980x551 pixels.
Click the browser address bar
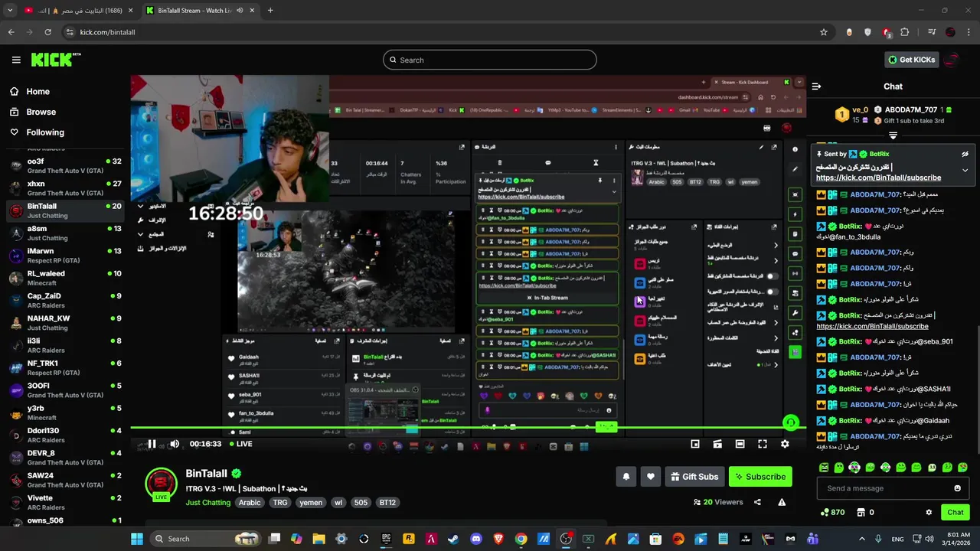(x=444, y=32)
